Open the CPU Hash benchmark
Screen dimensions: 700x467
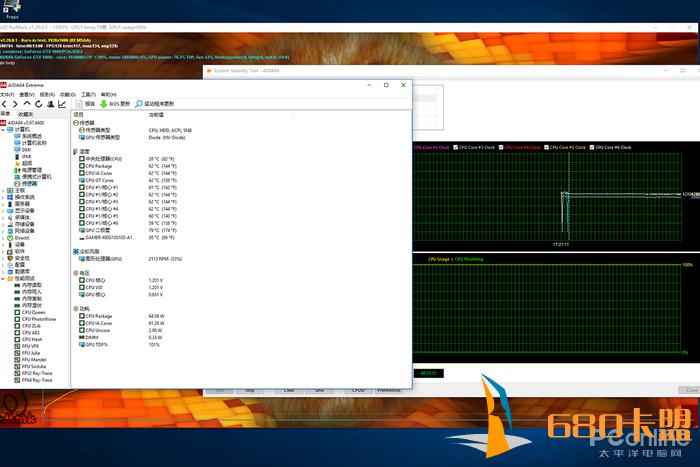(x=29, y=339)
